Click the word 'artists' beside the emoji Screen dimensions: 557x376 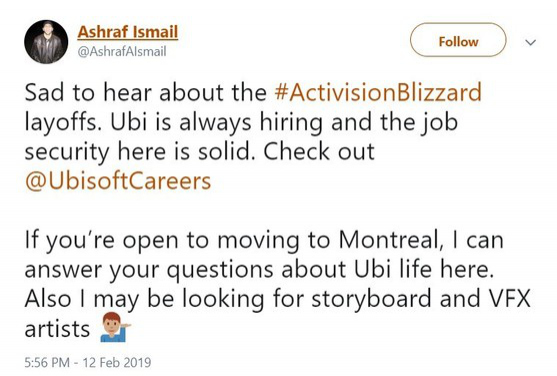click(x=57, y=329)
